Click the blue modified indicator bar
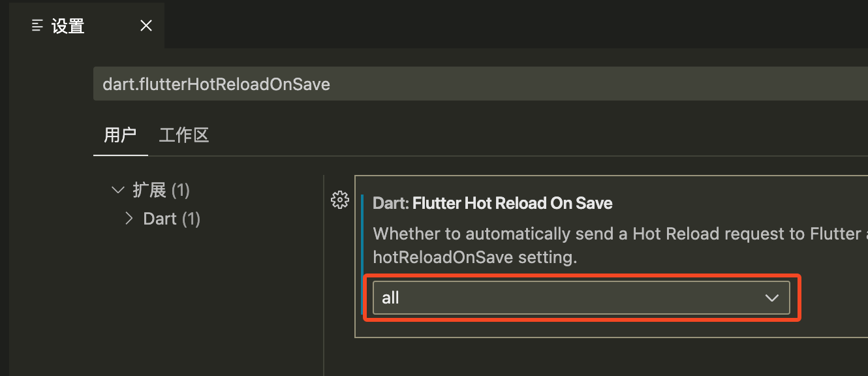Viewport: 868px width, 376px height. [x=363, y=255]
